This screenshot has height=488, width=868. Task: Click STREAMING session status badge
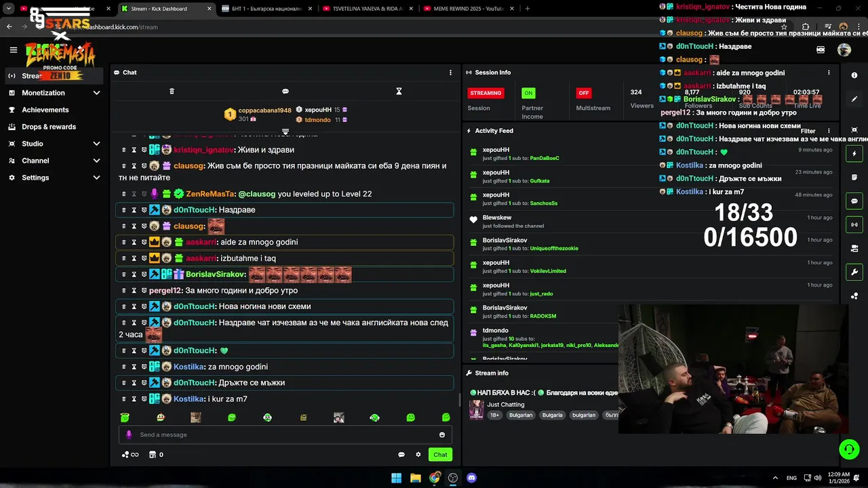click(486, 93)
